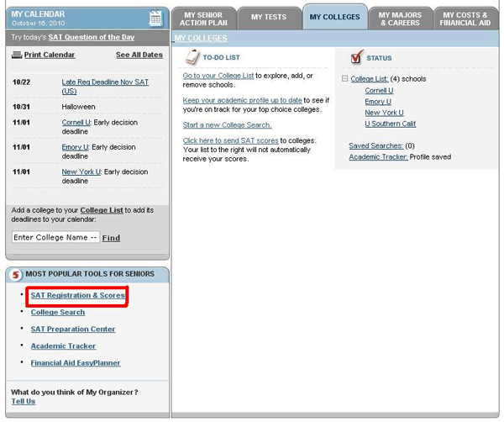Click Go to your College List link
The image size is (504, 422).
pyautogui.click(x=218, y=76)
